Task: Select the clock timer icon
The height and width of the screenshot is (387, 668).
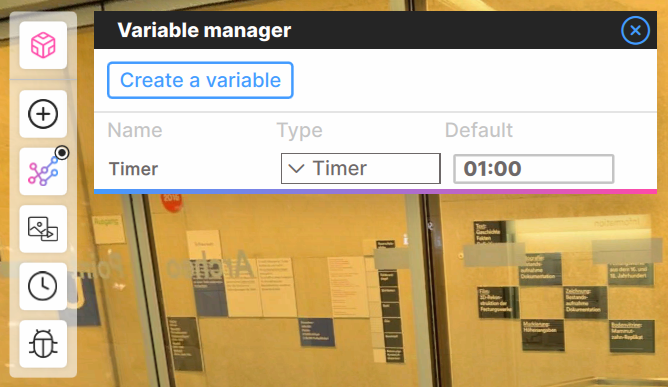Action: 43,286
